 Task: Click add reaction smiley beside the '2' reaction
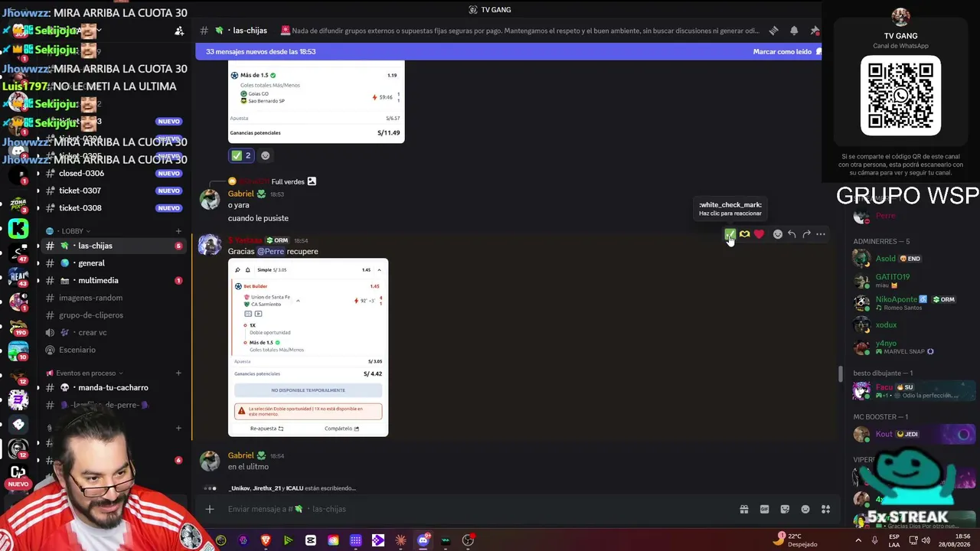265,155
